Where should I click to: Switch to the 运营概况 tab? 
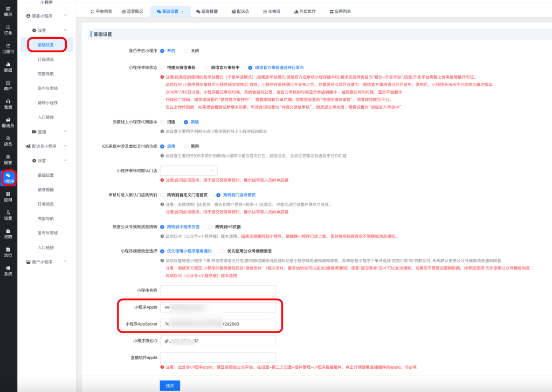pos(132,11)
